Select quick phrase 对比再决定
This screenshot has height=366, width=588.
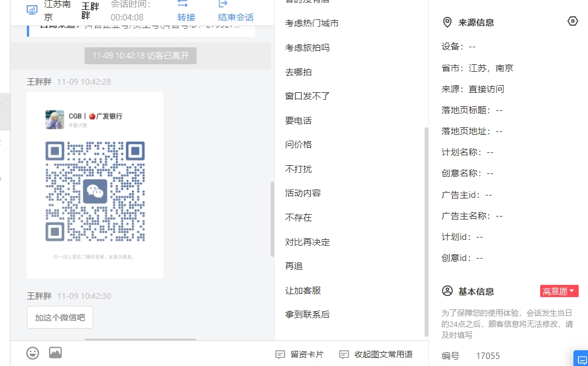tap(307, 242)
